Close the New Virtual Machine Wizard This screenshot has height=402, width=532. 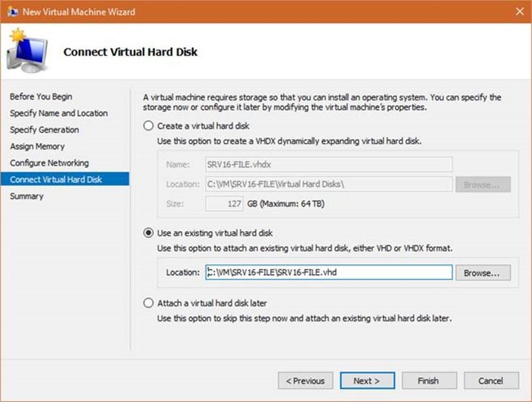pos(519,12)
